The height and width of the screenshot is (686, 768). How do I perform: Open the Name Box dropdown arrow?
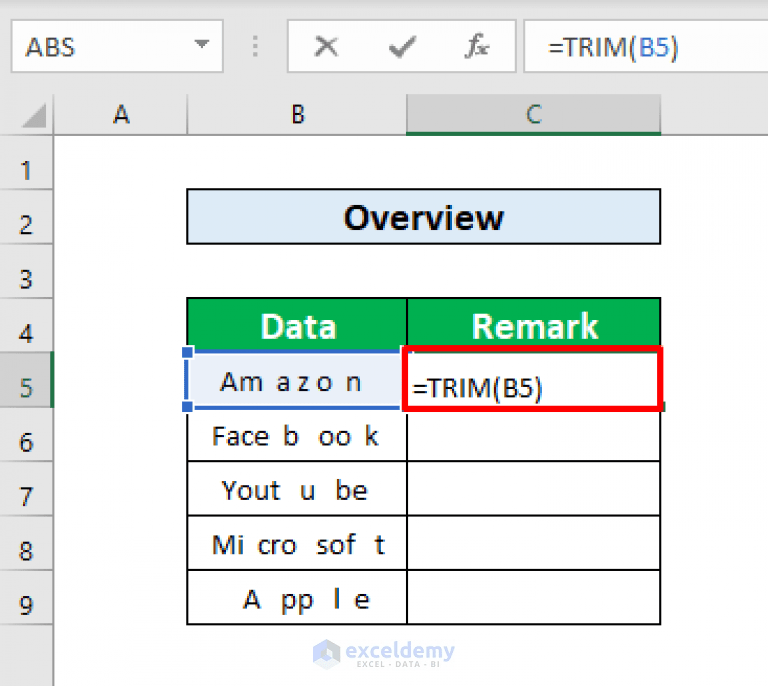click(201, 45)
